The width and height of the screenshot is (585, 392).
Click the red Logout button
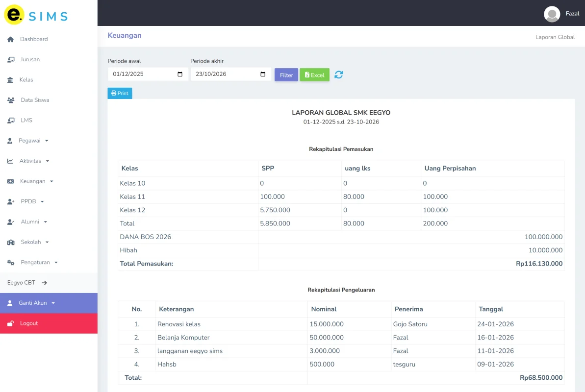point(49,323)
